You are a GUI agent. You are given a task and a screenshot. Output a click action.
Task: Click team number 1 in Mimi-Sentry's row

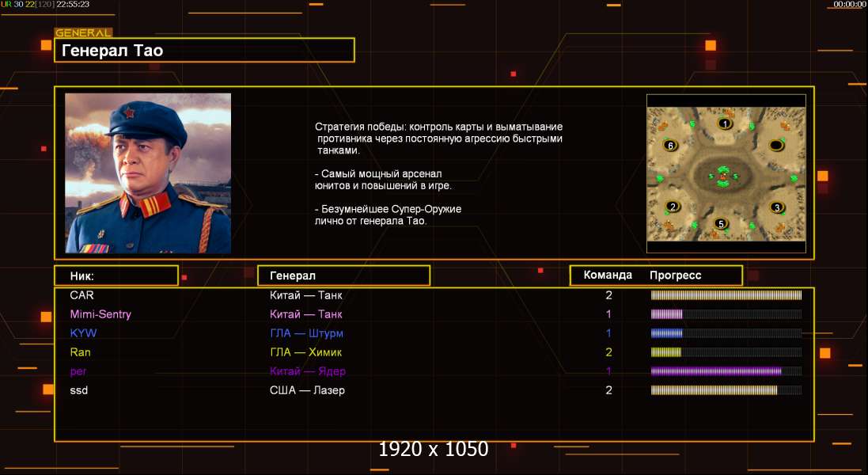(x=609, y=314)
